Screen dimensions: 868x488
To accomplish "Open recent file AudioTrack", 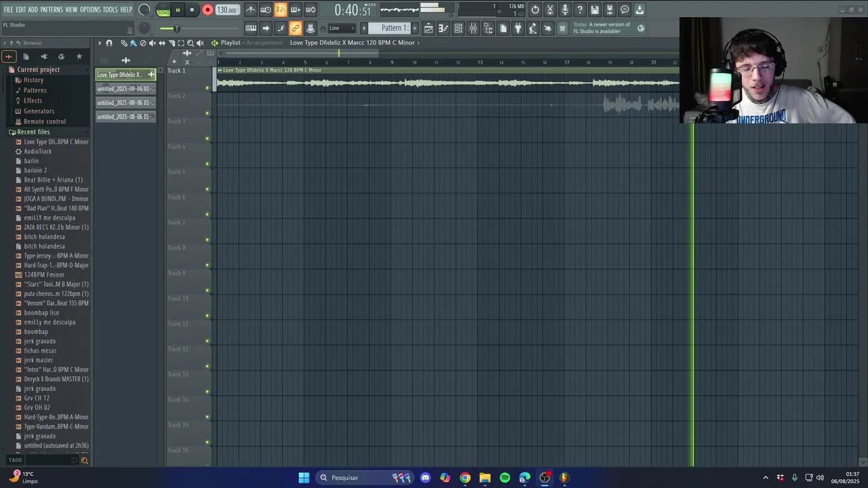I will tap(38, 151).
